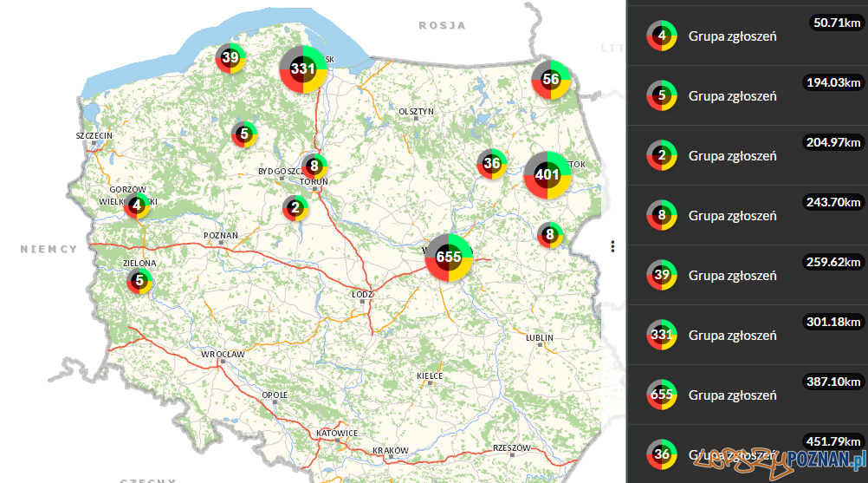Click the POZNAŃ city label on map
The width and height of the screenshot is (868, 483).
pyautogui.click(x=220, y=235)
